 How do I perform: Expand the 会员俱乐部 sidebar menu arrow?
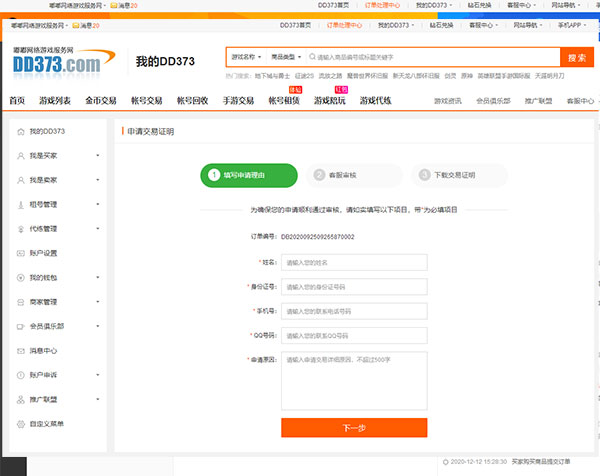[x=97, y=326]
